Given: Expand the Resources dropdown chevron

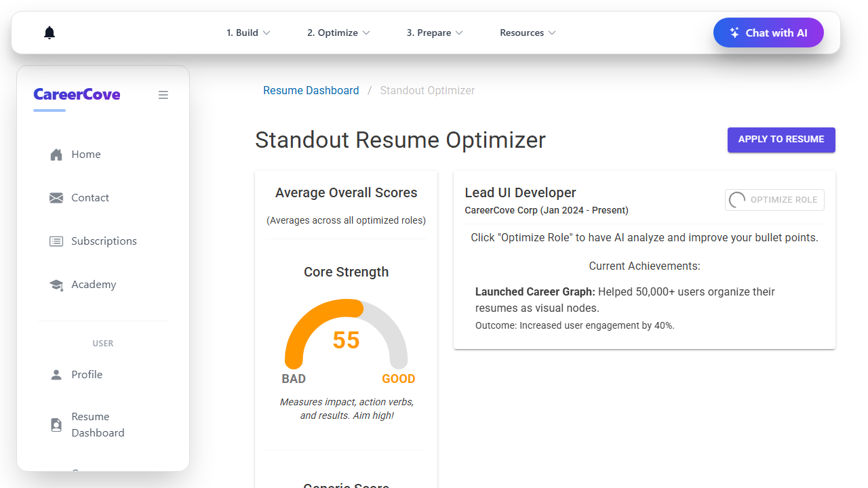Looking at the screenshot, I should pyautogui.click(x=552, y=33).
